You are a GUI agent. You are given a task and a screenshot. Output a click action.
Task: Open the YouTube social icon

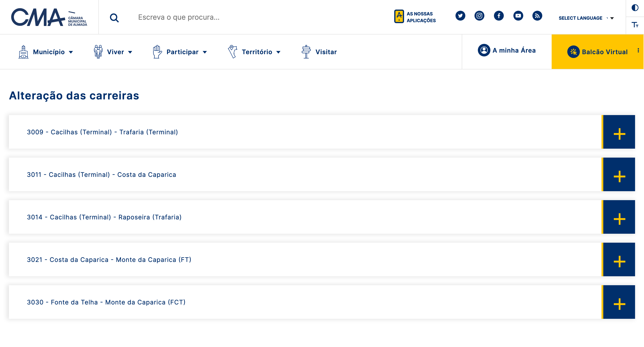coord(518,16)
